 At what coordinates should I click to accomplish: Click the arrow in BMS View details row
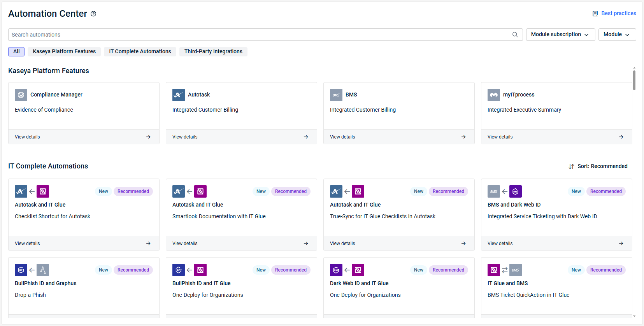tap(463, 137)
